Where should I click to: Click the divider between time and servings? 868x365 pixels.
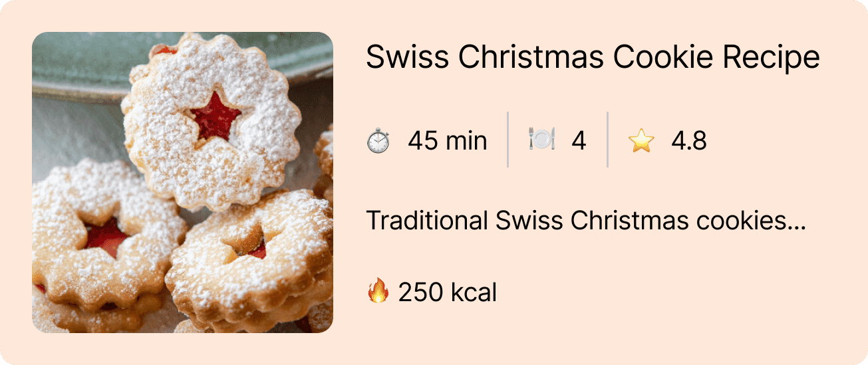pos(507,140)
